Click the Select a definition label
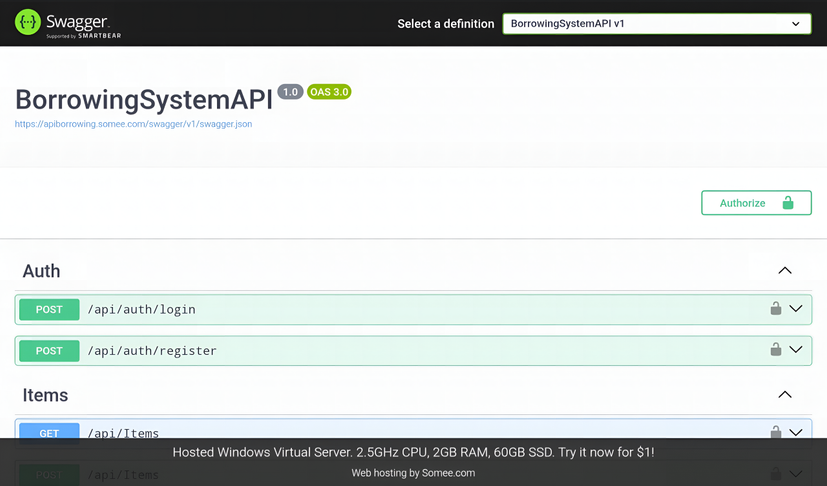The image size is (827, 486). 446,24
